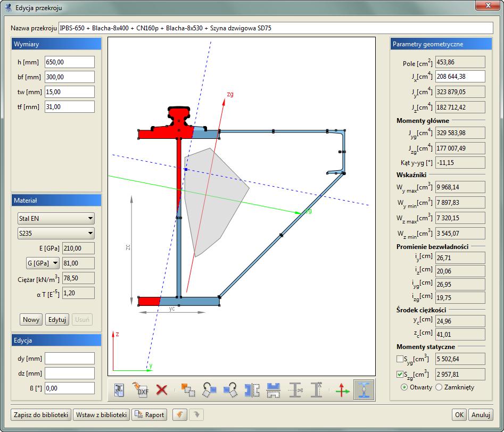Delete selected element with red X
Viewport: 504px width, 432px height.
click(162, 390)
